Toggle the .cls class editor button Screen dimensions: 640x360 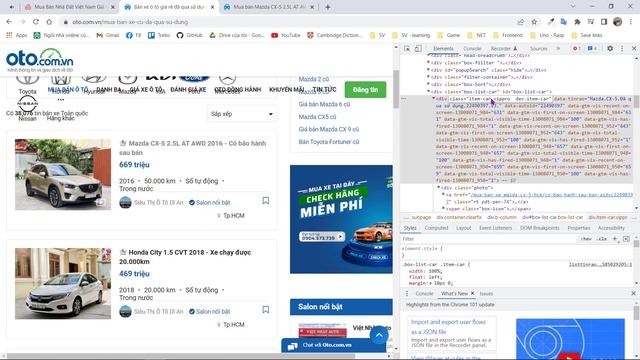point(602,239)
